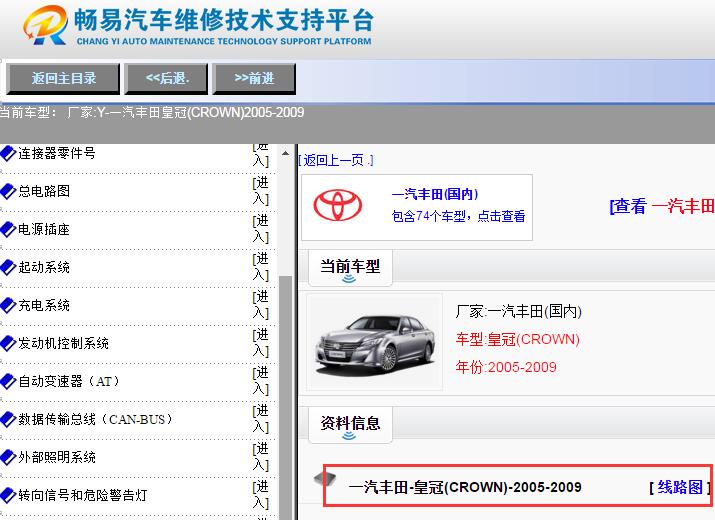The height and width of the screenshot is (520, 715).
Task: Enter the 自动变速器（AT） section via 进入
Action: click(261, 381)
